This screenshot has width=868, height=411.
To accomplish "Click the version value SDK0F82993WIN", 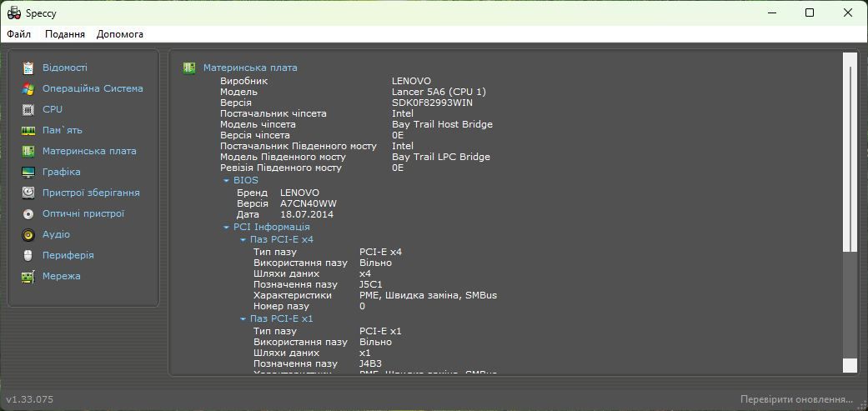I will (x=433, y=103).
